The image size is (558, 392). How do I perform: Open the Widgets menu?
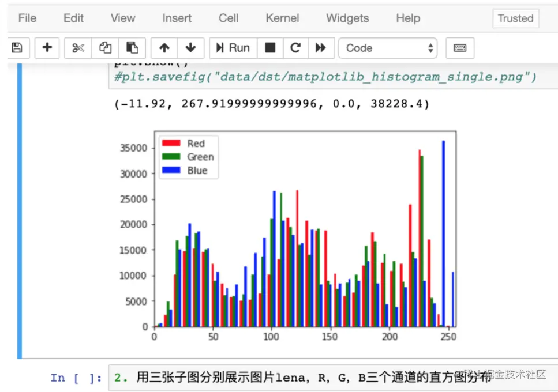click(347, 18)
